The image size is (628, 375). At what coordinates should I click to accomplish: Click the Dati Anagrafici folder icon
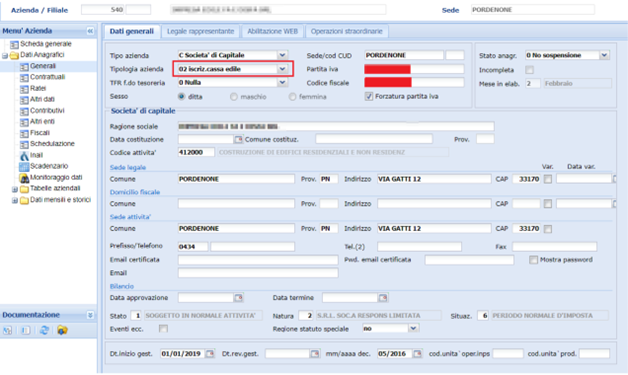tap(14, 55)
